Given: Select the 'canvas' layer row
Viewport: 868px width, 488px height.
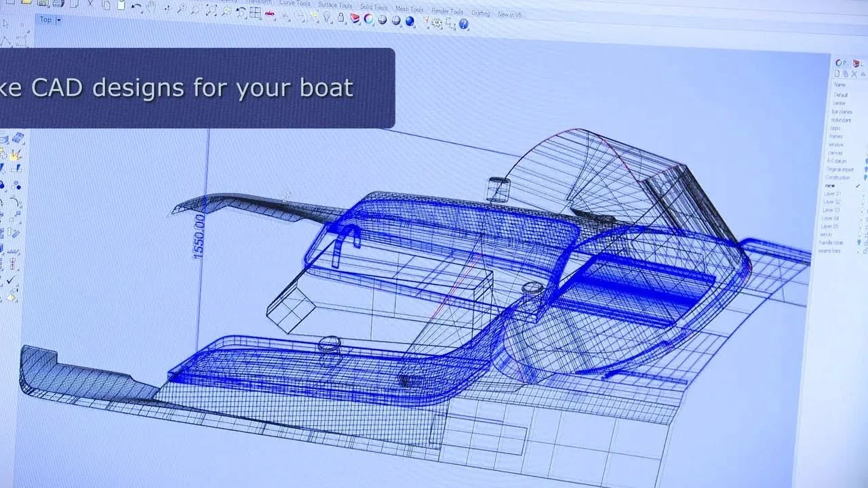Looking at the screenshot, I should (x=835, y=153).
